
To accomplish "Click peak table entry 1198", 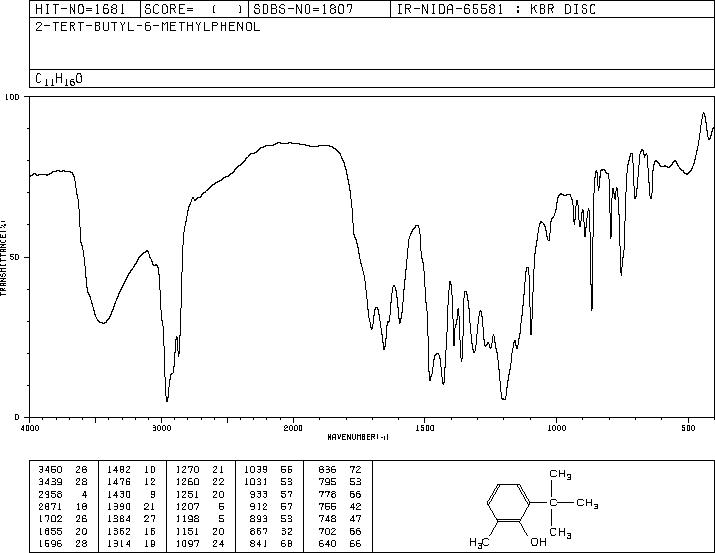I will coord(187,519).
